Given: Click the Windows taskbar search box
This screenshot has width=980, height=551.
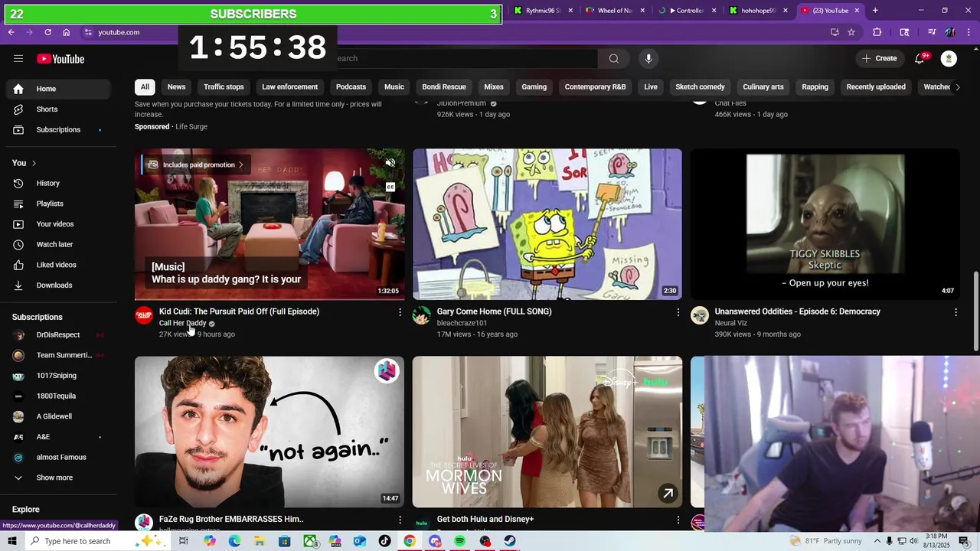Looking at the screenshot, I should [x=96, y=541].
